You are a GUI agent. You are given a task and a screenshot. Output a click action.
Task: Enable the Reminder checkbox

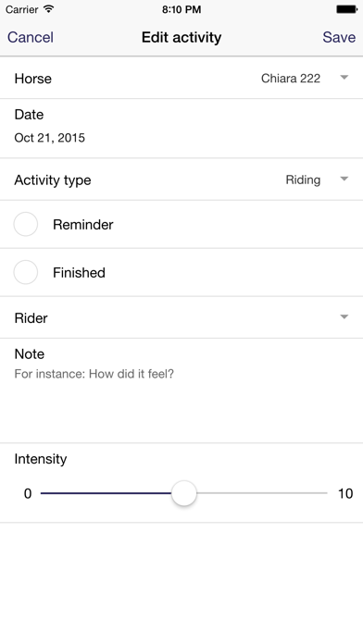coord(26,224)
